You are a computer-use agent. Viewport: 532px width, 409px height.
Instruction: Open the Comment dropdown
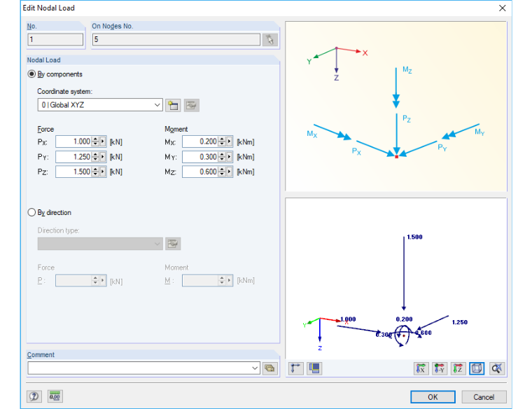[x=255, y=368]
